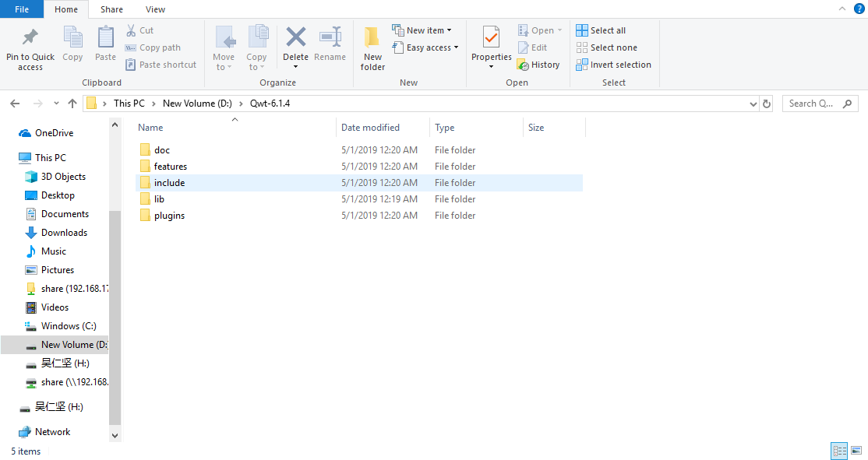Open the address bar history dropdown
Image resolution: width=868 pixels, height=460 pixels.
pyautogui.click(x=753, y=104)
